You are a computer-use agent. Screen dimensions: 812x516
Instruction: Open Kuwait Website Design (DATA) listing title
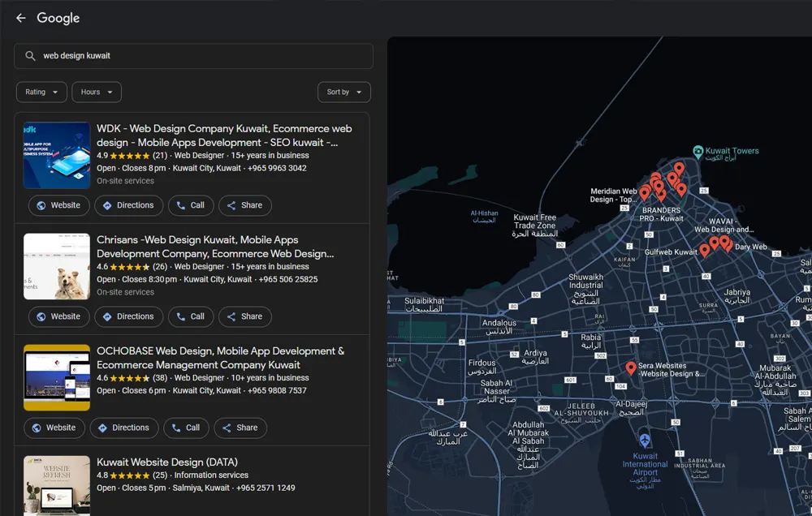pos(167,462)
